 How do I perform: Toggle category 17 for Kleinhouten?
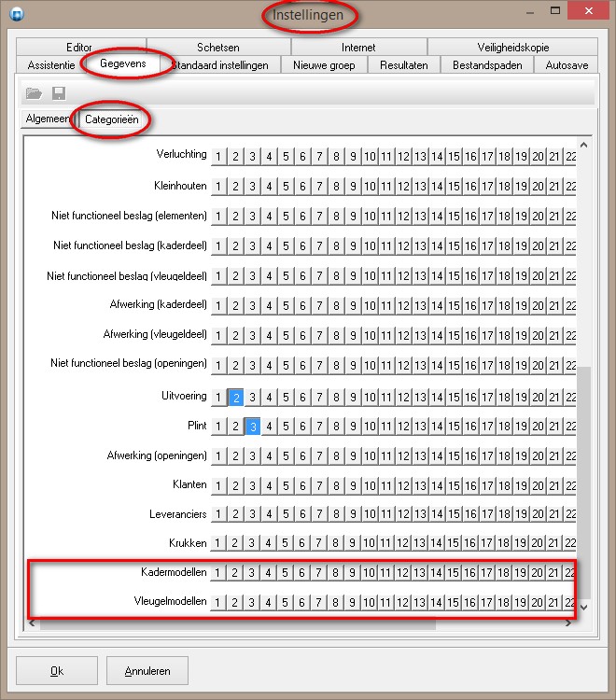click(487, 186)
